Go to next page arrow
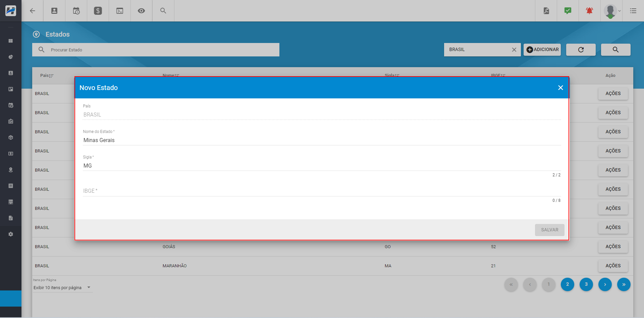 pyautogui.click(x=605, y=284)
